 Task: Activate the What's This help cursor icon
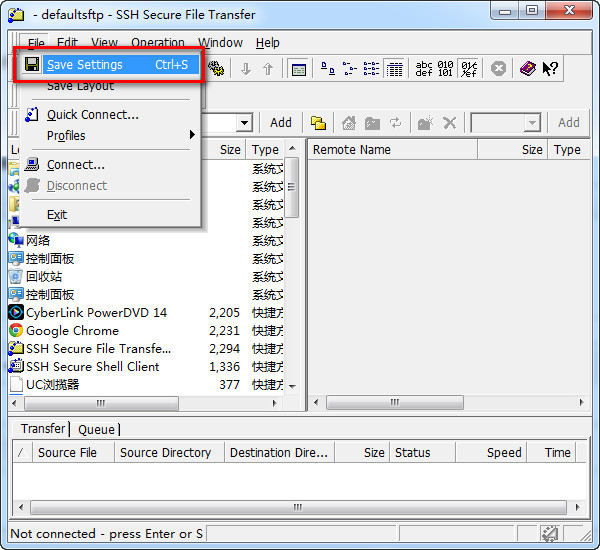tap(550, 69)
